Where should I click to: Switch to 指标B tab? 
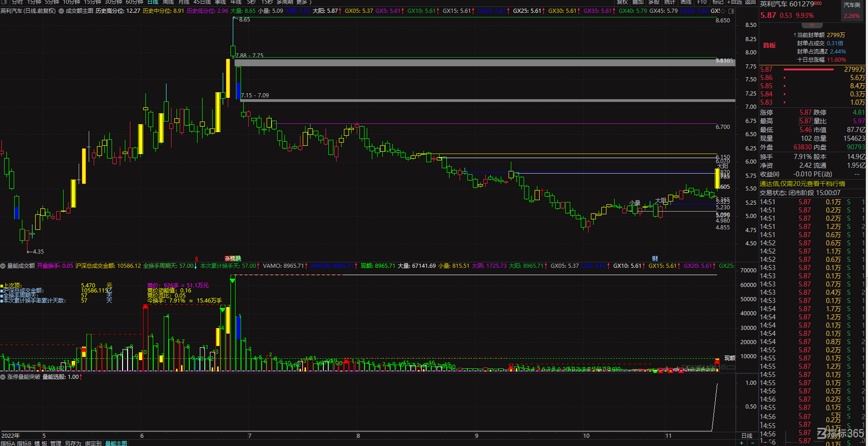pos(24,443)
